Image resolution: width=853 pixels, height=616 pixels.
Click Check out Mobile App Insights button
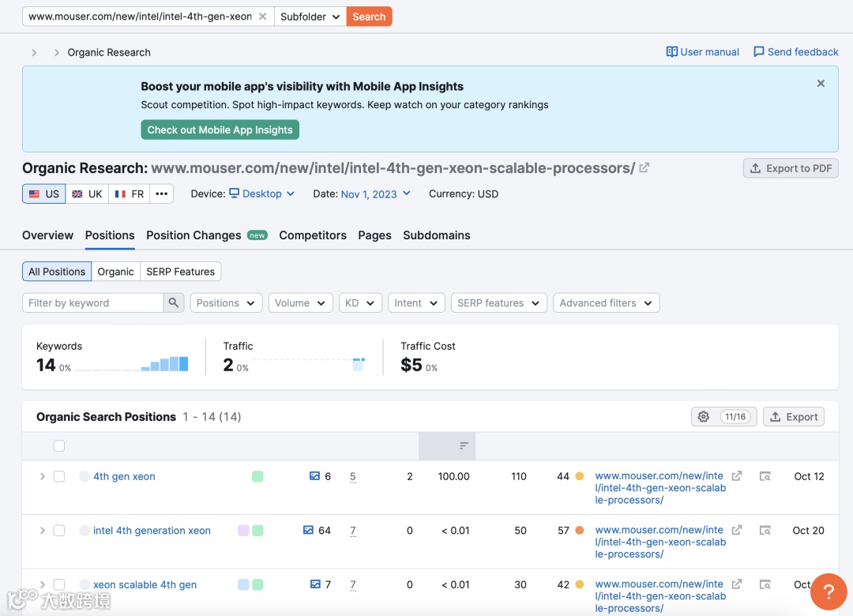point(220,130)
